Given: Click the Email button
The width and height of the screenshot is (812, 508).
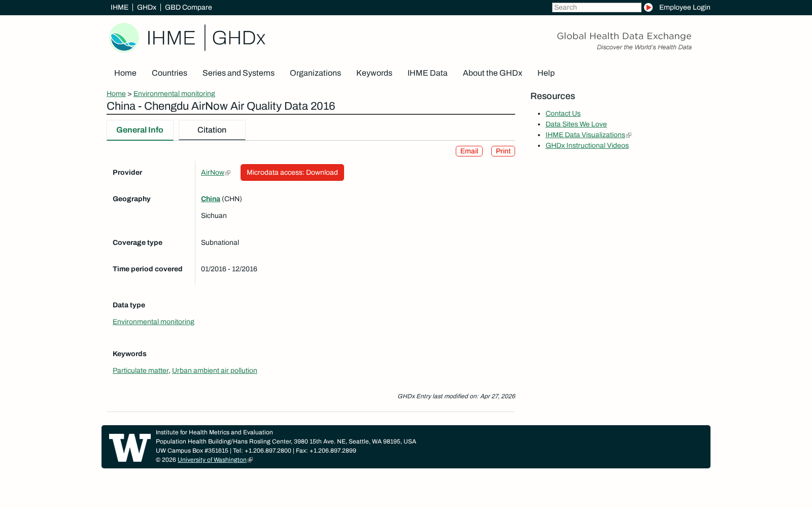Looking at the screenshot, I should [469, 151].
